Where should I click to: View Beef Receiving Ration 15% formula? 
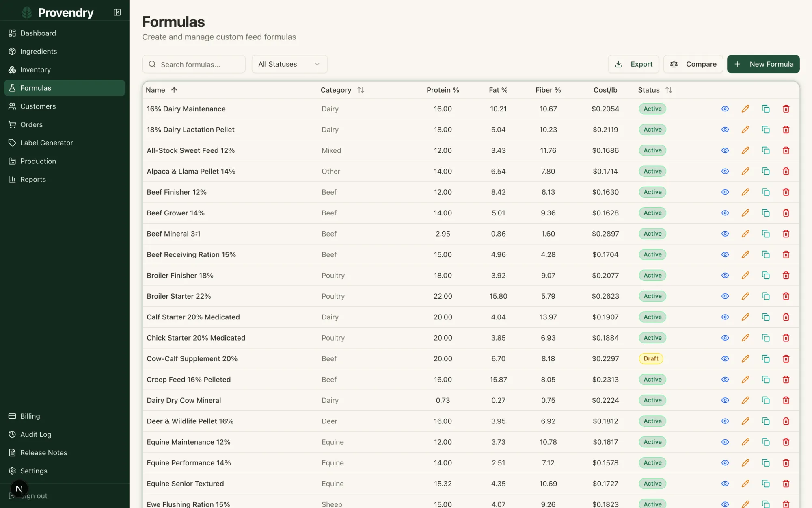click(x=725, y=254)
